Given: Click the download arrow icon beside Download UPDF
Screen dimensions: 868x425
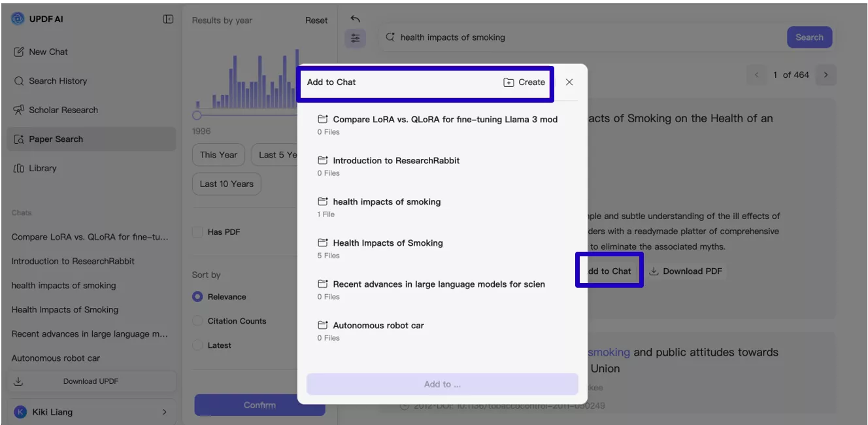Looking at the screenshot, I should pos(18,381).
